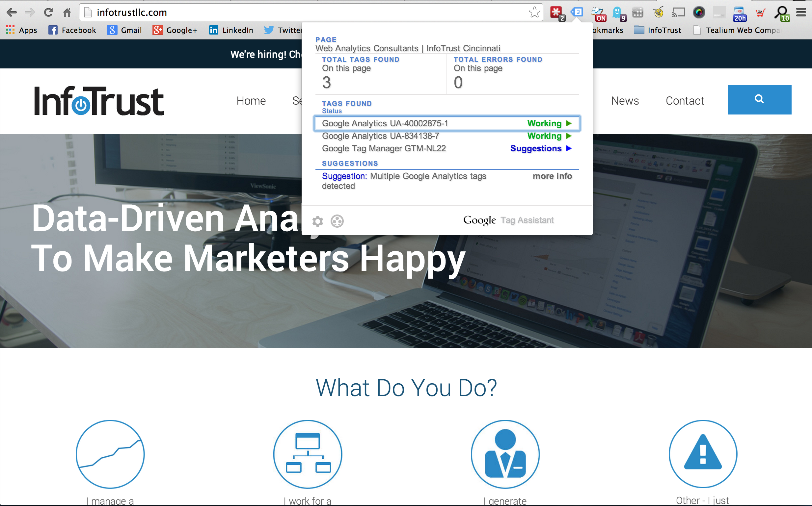812x506 pixels.
Task: Open the News menu item
Action: pyautogui.click(x=625, y=101)
